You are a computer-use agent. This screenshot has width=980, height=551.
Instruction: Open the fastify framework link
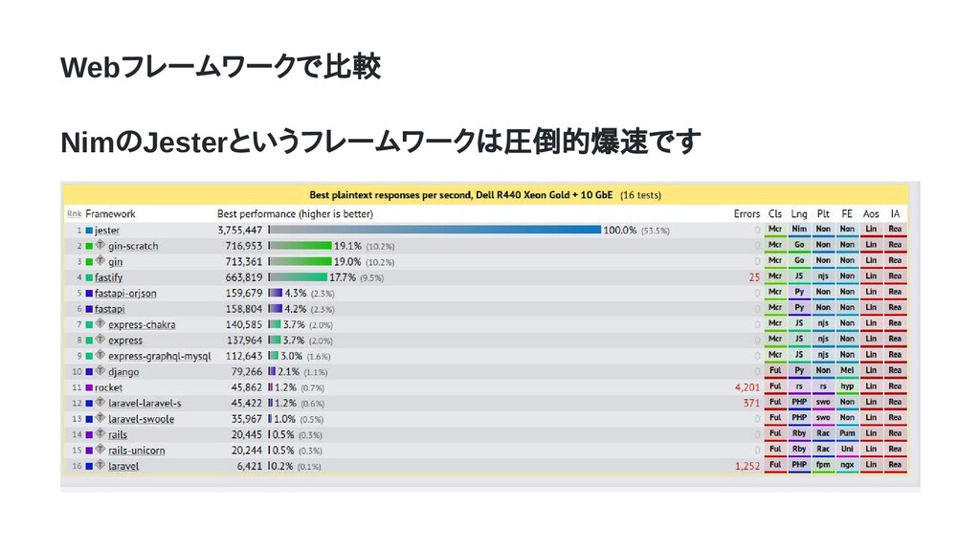[109, 277]
